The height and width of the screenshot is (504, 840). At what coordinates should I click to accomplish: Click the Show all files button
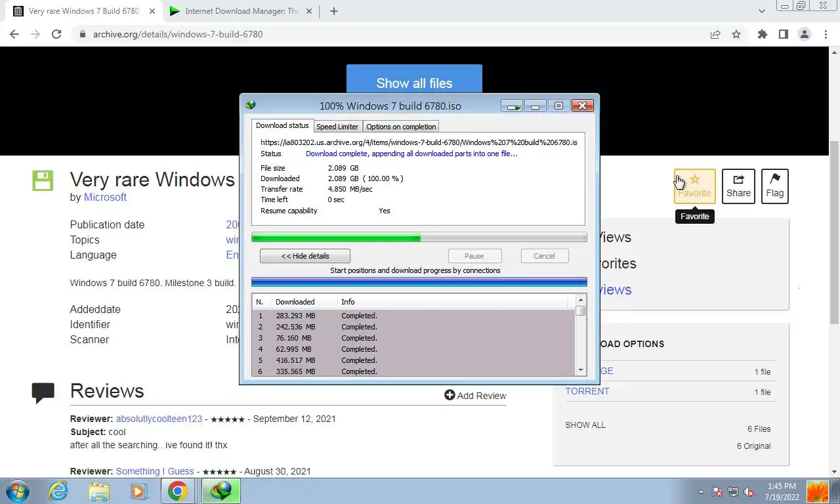[414, 83]
